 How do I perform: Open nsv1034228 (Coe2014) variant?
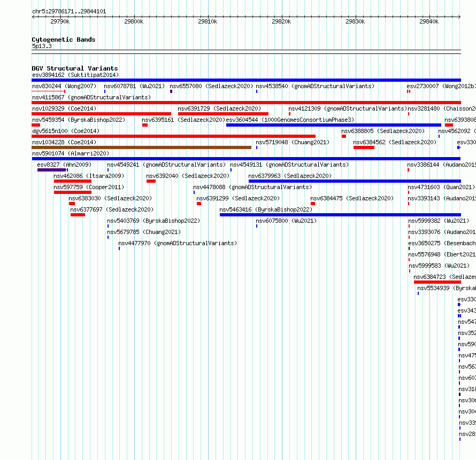click(x=64, y=142)
